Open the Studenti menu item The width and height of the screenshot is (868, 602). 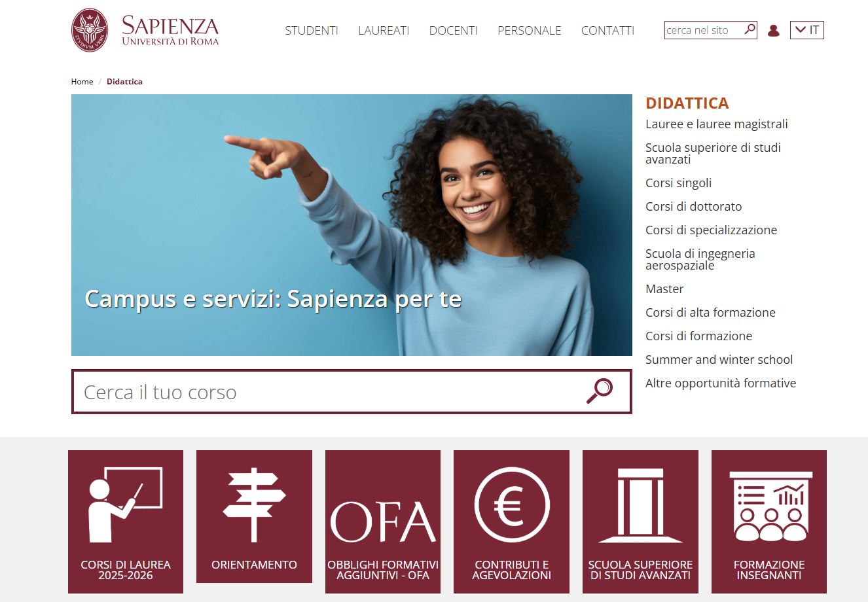[312, 30]
